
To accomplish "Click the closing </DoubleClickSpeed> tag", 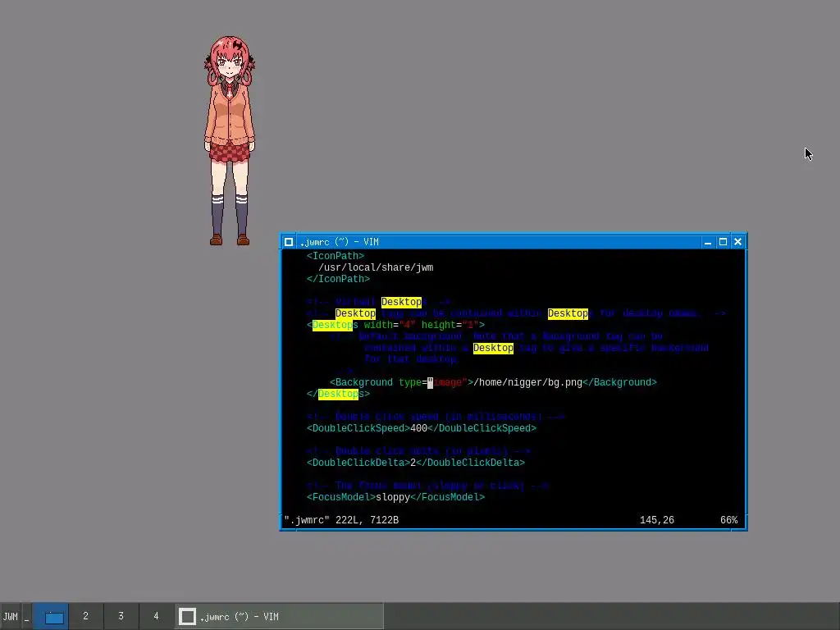I will click(482, 428).
